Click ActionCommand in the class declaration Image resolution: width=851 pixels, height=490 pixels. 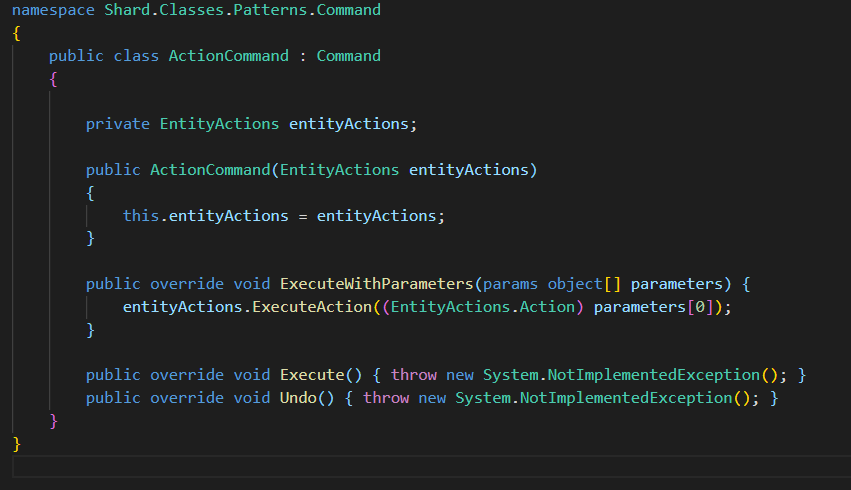point(228,56)
